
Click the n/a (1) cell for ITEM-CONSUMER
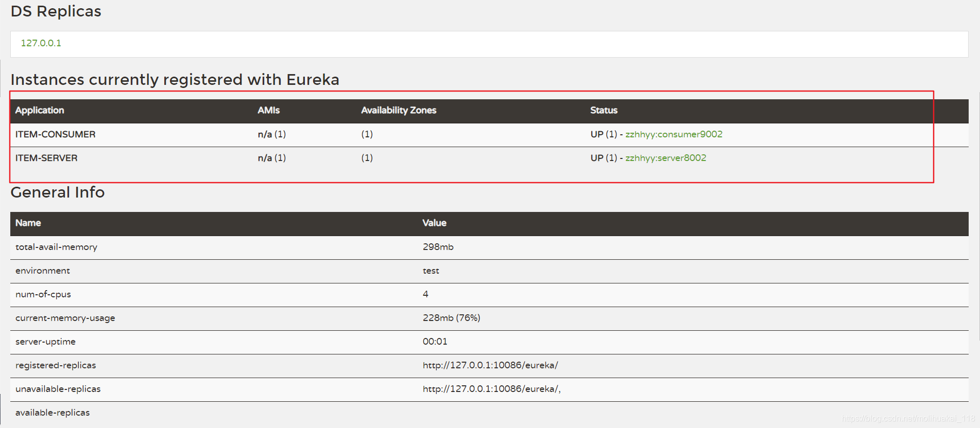272,134
